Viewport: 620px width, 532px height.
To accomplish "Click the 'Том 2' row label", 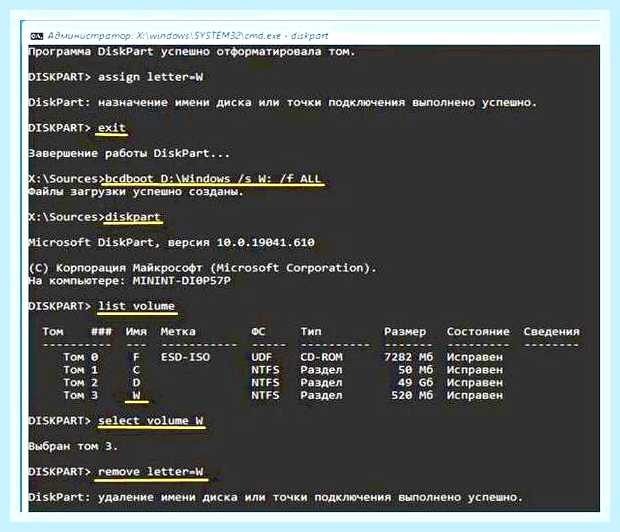I will coord(81,382).
